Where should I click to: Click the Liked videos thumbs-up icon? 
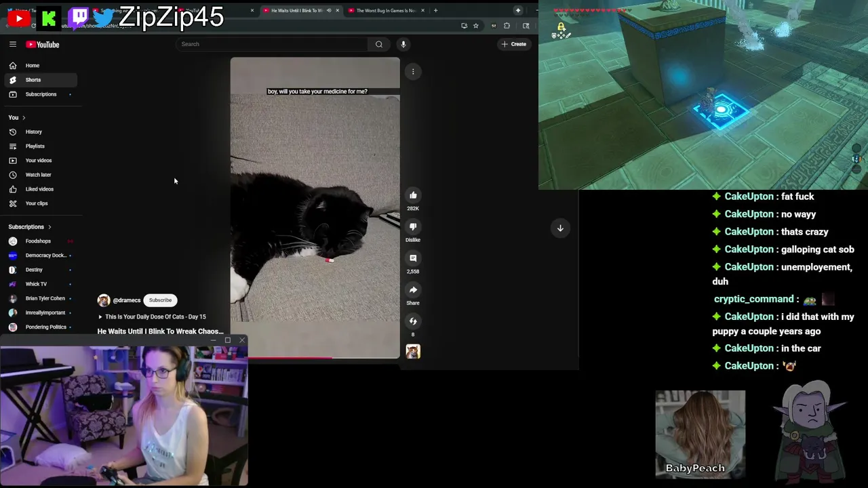coord(12,189)
